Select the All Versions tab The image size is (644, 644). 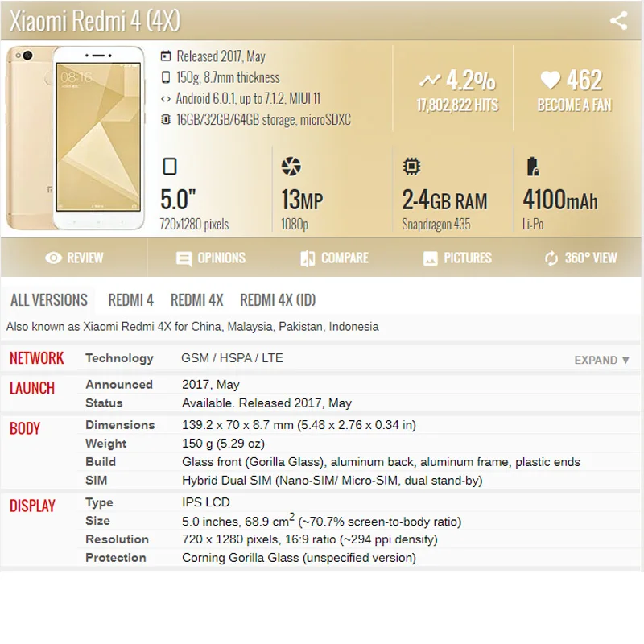pyautogui.click(x=48, y=300)
